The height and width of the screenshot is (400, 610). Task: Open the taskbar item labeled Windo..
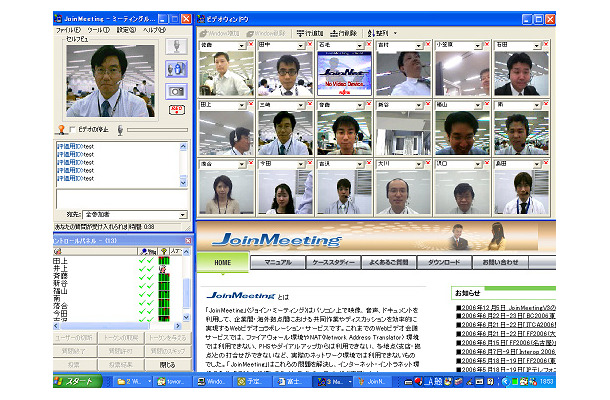[212, 382]
